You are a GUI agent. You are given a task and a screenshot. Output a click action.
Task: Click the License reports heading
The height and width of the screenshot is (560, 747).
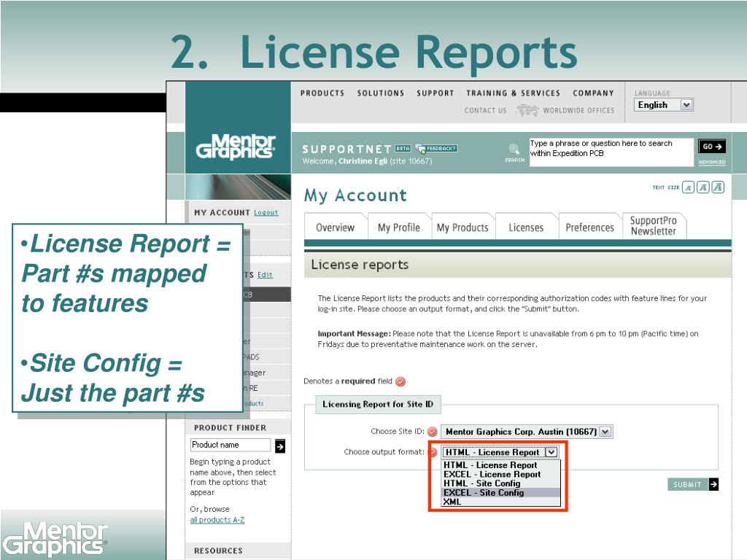(360, 265)
